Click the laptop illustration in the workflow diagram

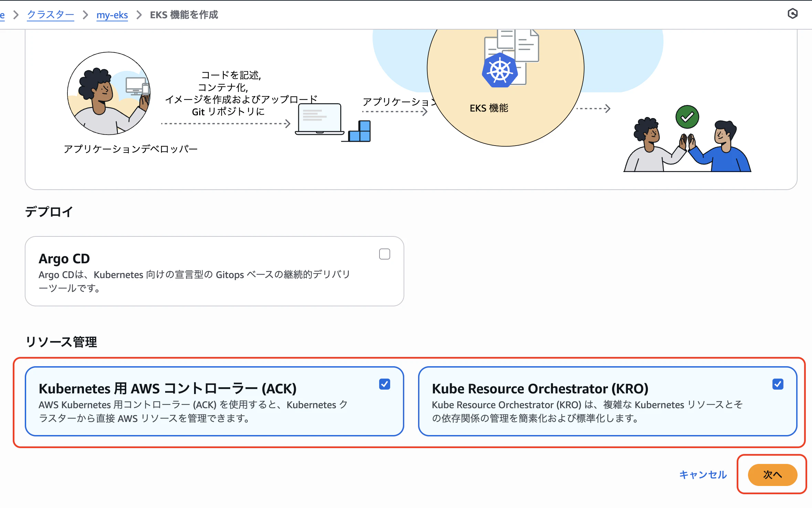coord(319,120)
